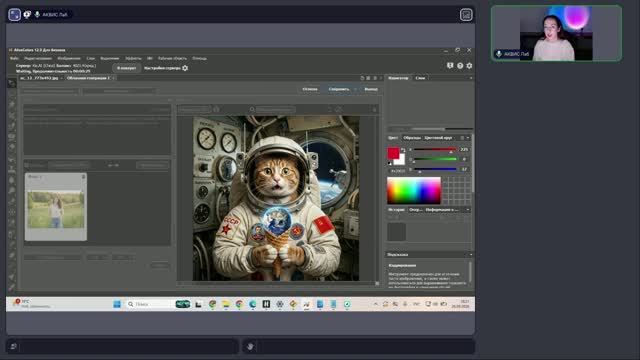Click the magnifier icon above the cat image

point(252,109)
